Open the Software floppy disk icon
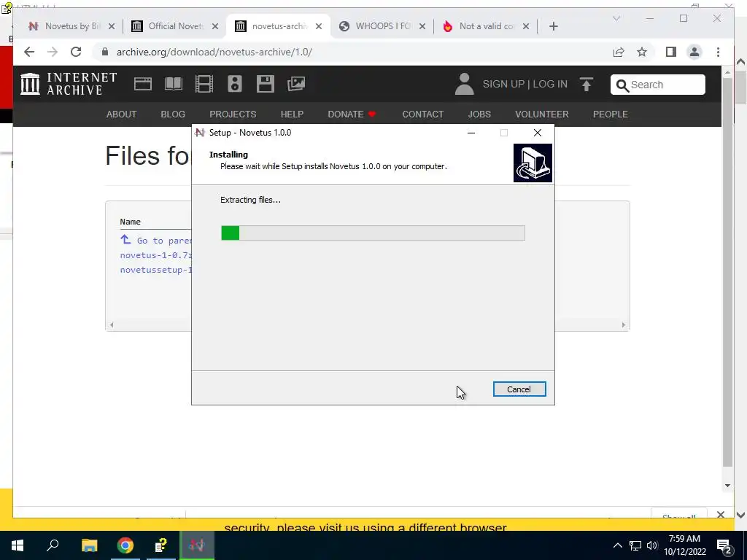Viewport: 747px width, 560px height. click(x=266, y=84)
